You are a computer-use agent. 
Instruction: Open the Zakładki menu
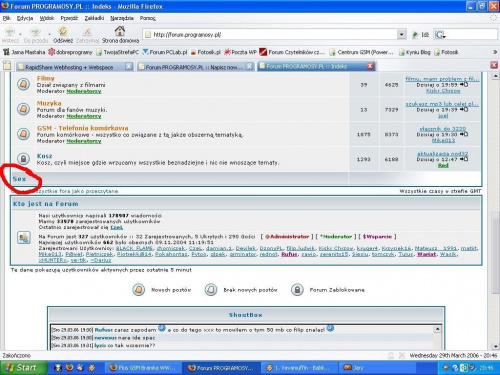(x=94, y=18)
